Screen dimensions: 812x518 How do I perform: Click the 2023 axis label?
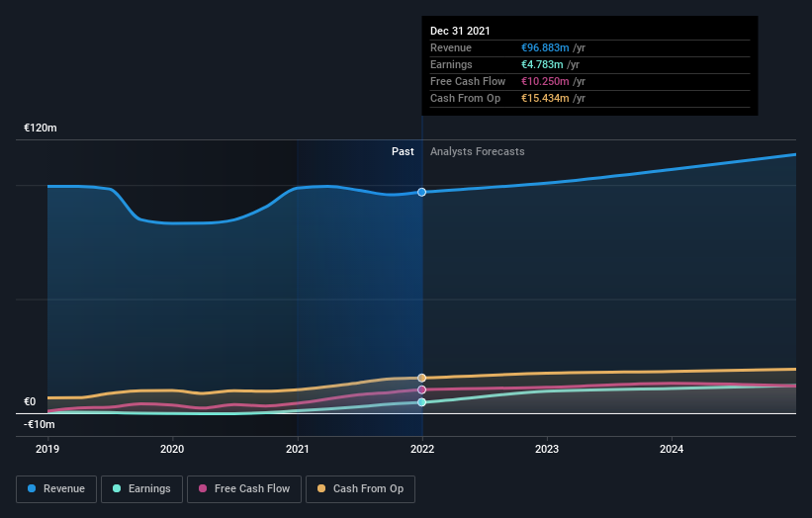pos(547,449)
